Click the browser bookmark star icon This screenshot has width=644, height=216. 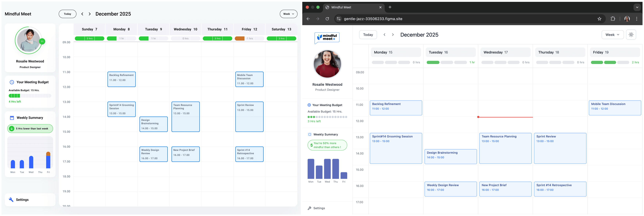pos(599,19)
